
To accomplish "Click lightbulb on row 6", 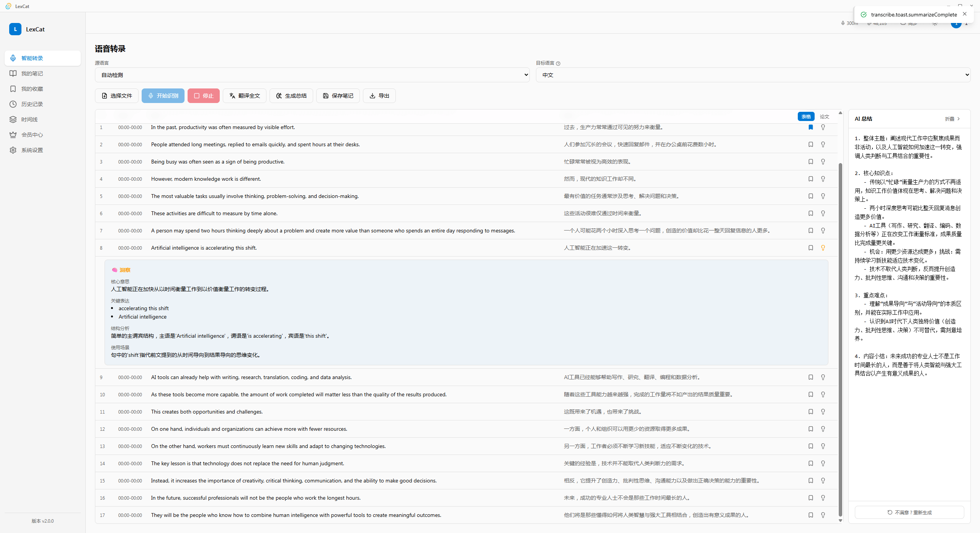I will (x=823, y=213).
